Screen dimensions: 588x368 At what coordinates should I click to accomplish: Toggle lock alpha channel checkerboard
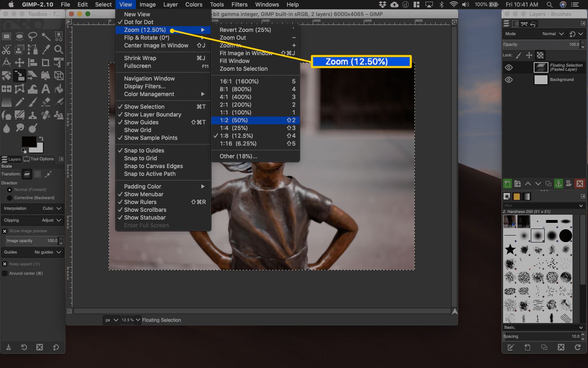tap(540, 55)
